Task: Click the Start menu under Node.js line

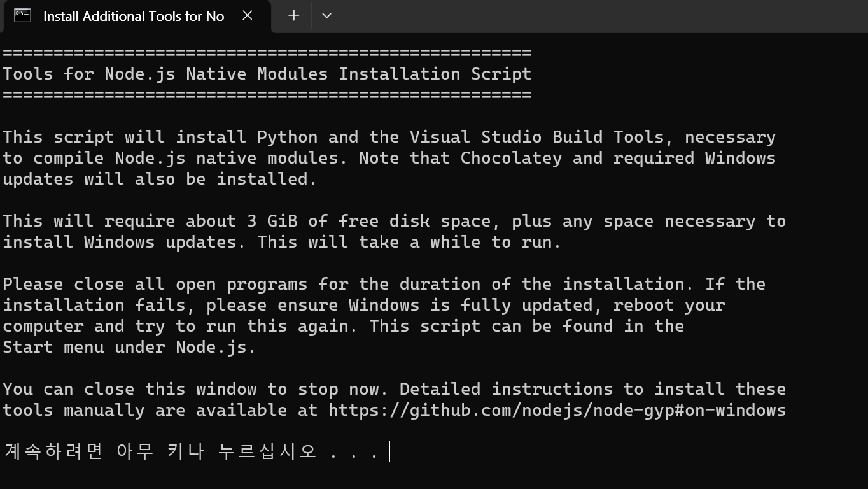Action: (x=129, y=347)
